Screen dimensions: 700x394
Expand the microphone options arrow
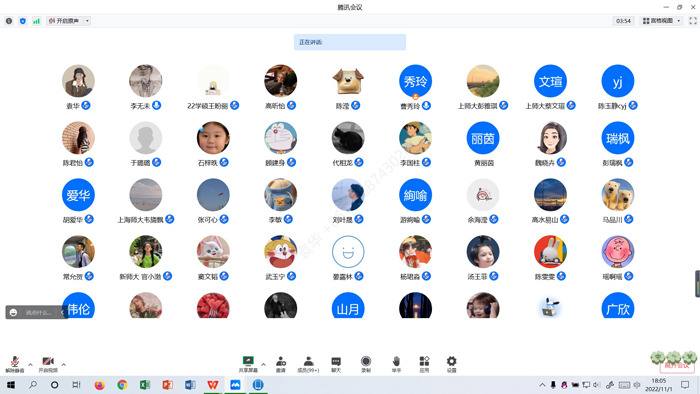[30, 365]
